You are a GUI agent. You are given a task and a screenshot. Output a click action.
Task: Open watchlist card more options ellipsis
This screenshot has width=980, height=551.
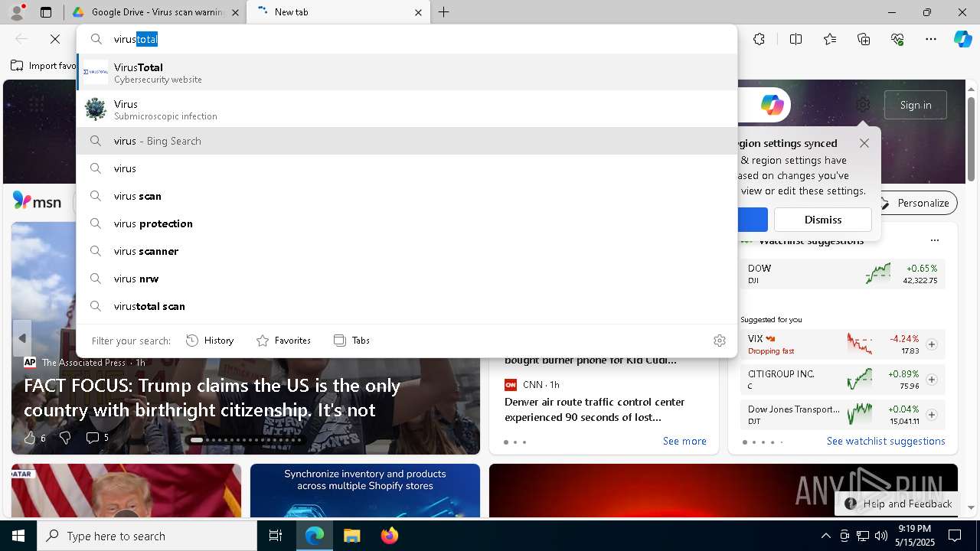(934, 240)
